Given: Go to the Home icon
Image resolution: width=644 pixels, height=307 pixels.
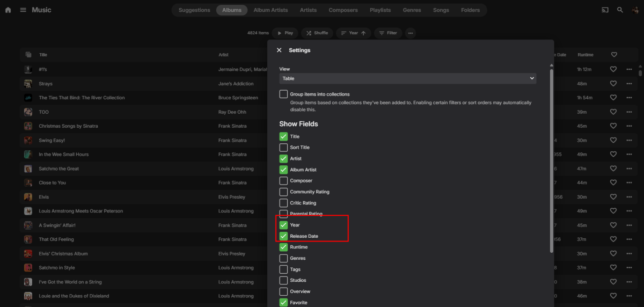Looking at the screenshot, I should (x=8, y=10).
